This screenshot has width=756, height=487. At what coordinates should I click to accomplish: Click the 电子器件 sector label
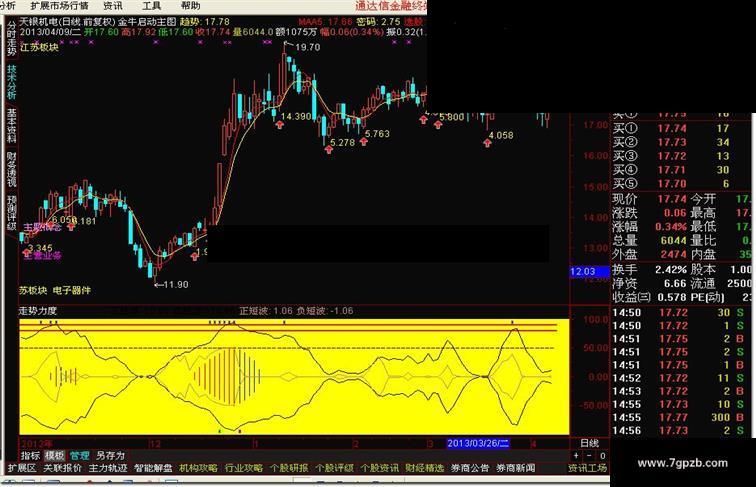[x=71, y=290]
